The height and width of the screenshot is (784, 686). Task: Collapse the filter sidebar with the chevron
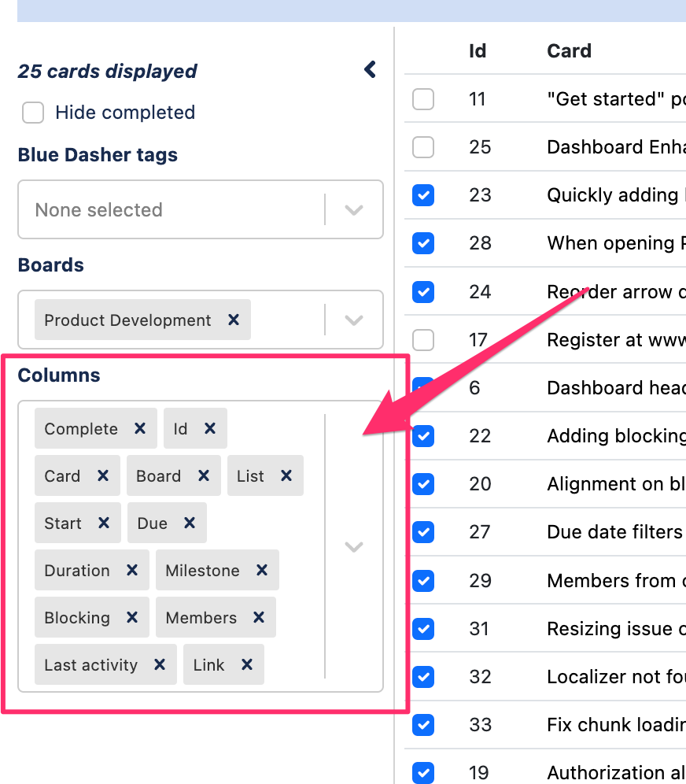(369, 69)
